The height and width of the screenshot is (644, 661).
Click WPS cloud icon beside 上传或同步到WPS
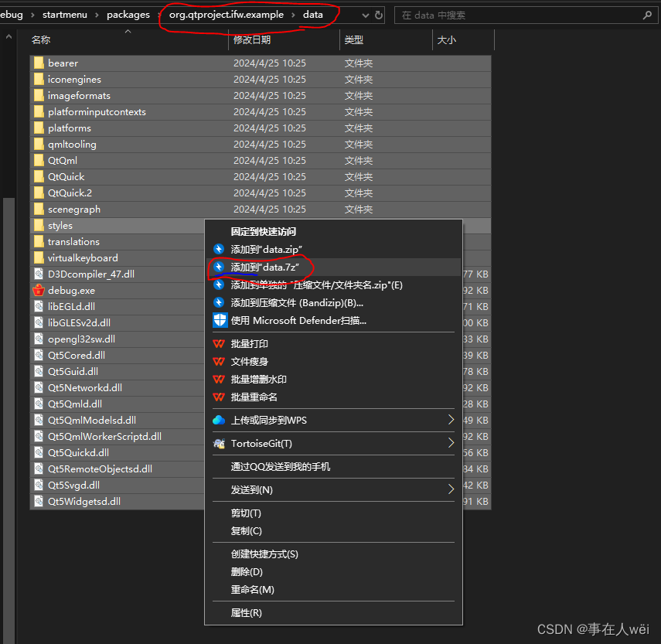click(x=219, y=421)
